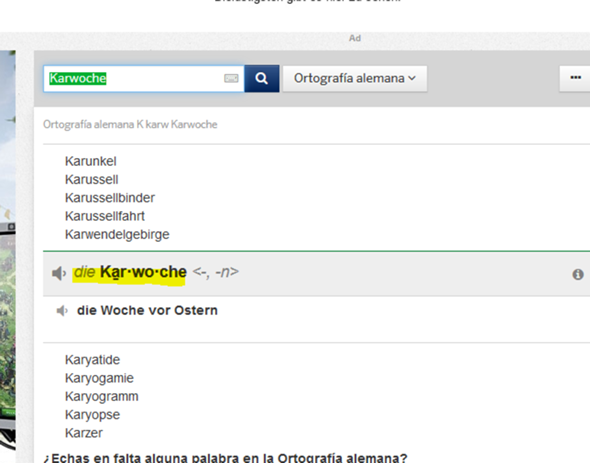Open the word Karussellfahrt
Viewport: 590px width, 463px height.
[x=105, y=216]
